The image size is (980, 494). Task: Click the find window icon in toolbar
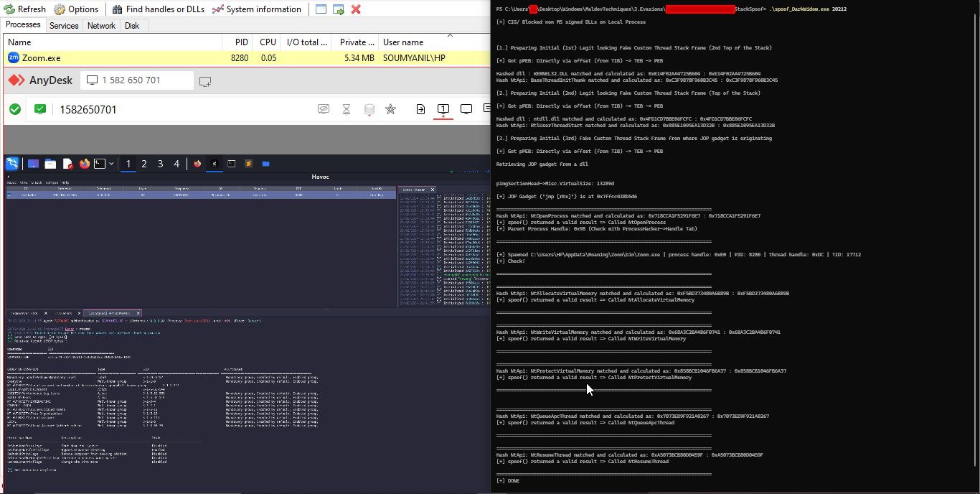(x=321, y=9)
